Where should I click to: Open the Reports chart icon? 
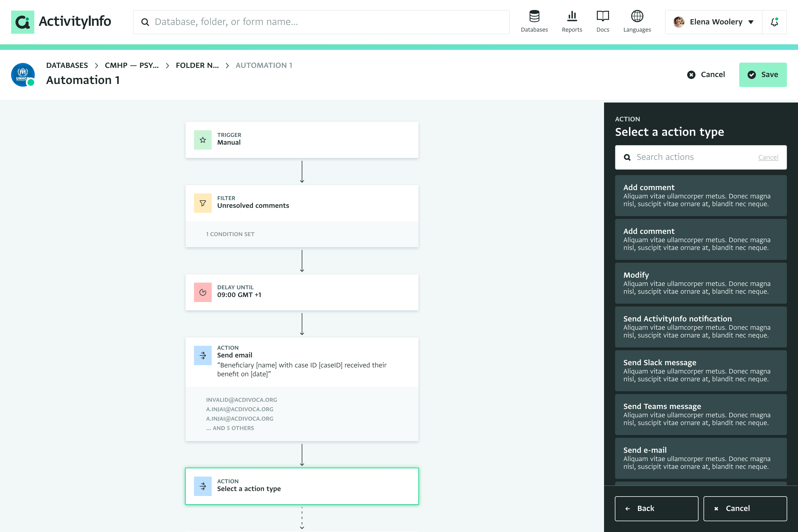pos(572,17)
